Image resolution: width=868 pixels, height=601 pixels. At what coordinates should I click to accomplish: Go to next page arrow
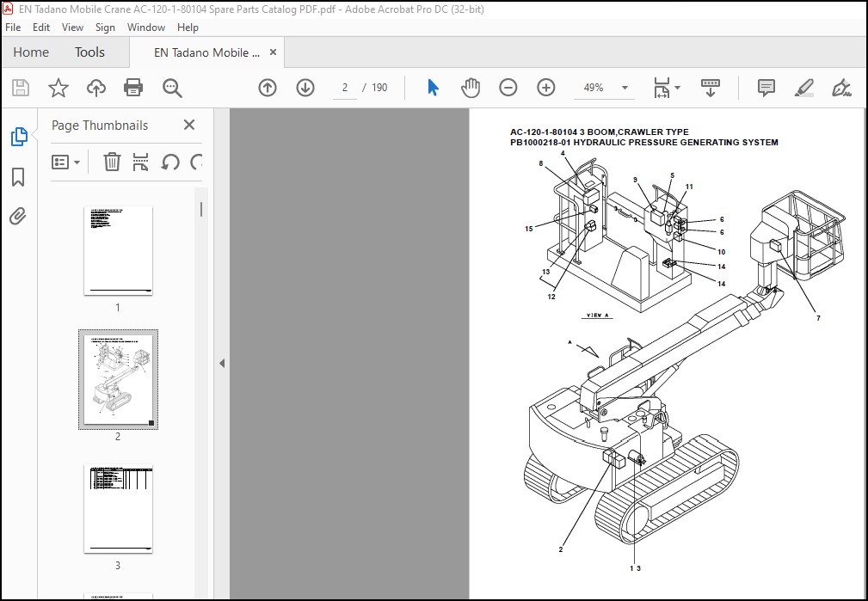click(305, 88)
